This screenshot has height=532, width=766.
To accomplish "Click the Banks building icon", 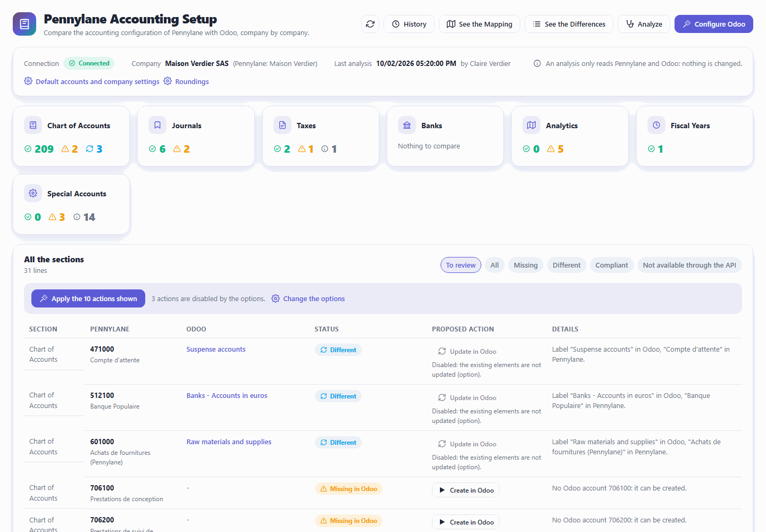I will point(407,125).
